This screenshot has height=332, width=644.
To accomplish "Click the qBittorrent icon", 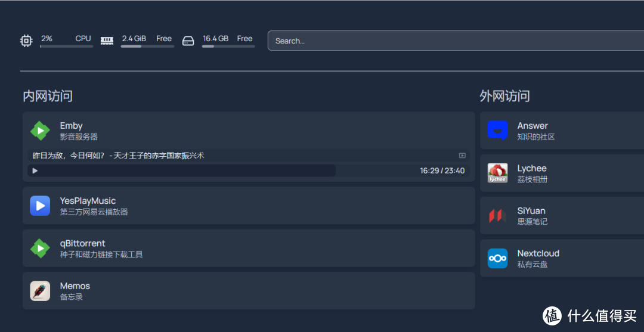I will [40, 248].
